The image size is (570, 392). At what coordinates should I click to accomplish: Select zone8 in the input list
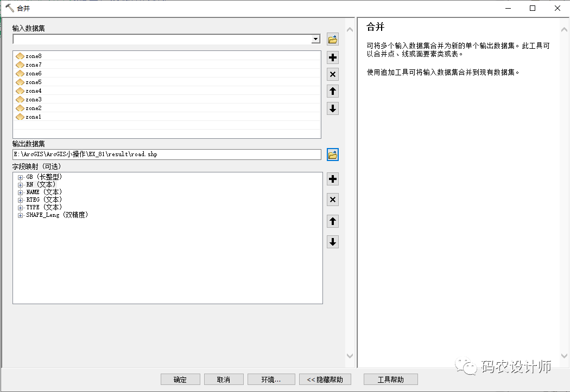click(33, 56)
